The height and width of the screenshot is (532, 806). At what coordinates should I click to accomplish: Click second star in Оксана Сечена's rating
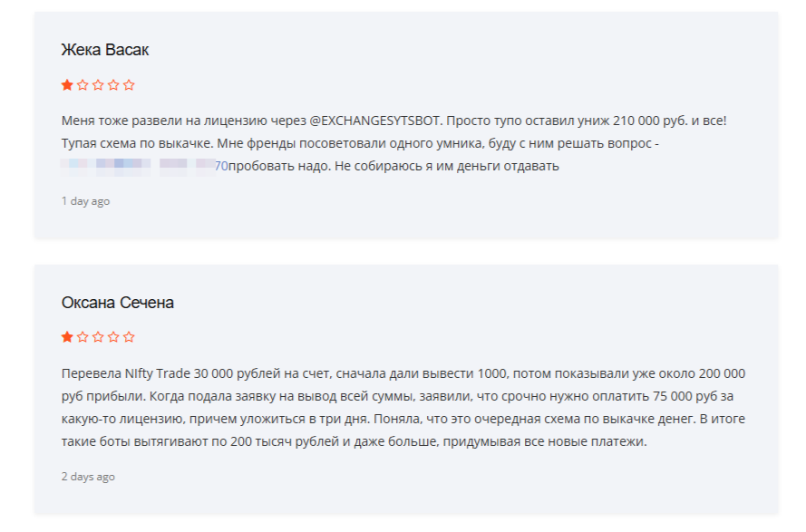click(x=83, y=337)
